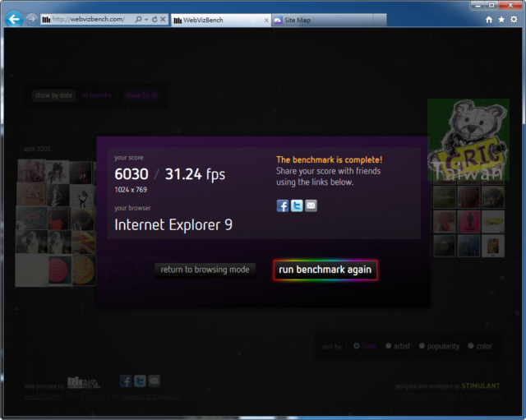This screenshot has height=420, width=526.
Task: Click the webvizbench.com address field
Action: point(89,20)
